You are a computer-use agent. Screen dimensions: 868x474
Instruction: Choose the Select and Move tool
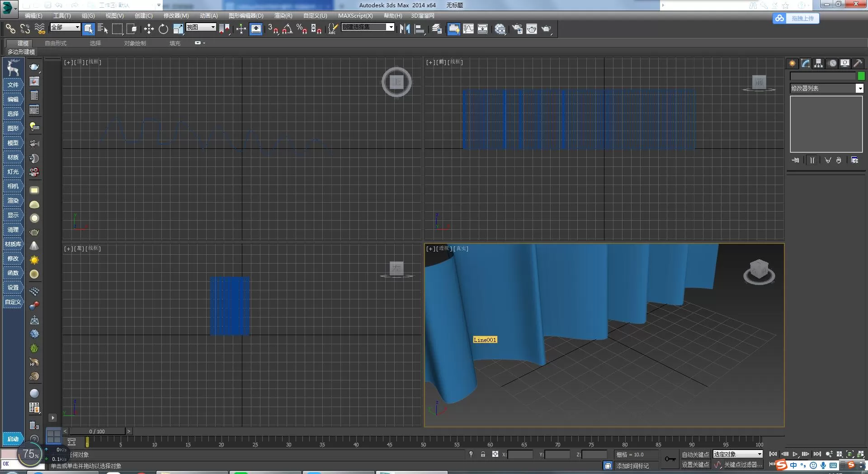click(x=149, y=29)
